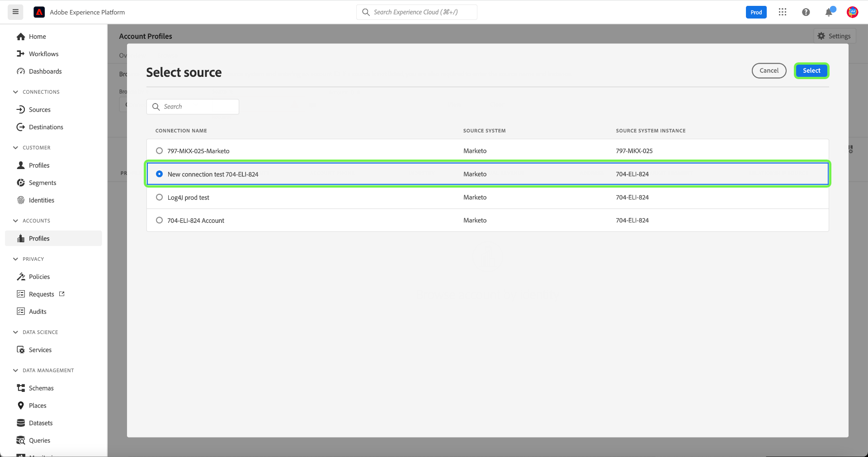
Task: Open the help icon
Action: (806, 12)
